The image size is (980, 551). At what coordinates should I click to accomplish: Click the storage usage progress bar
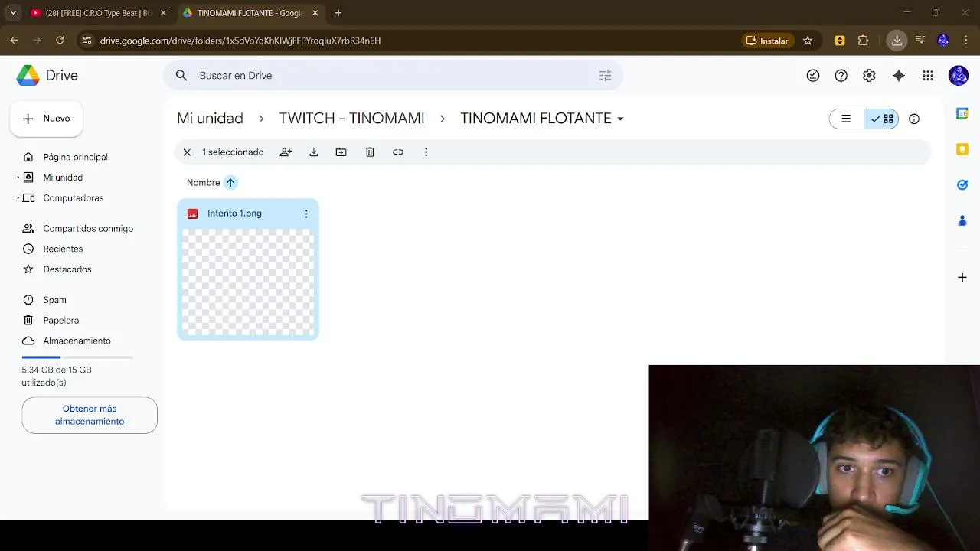pyautogui.click(x=77, y=357)
